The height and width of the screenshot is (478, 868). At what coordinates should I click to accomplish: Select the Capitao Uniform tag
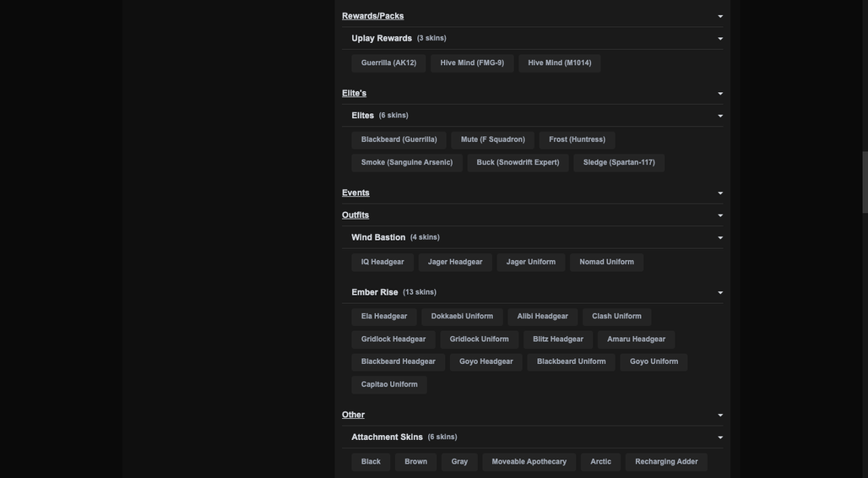coord(389,384)
